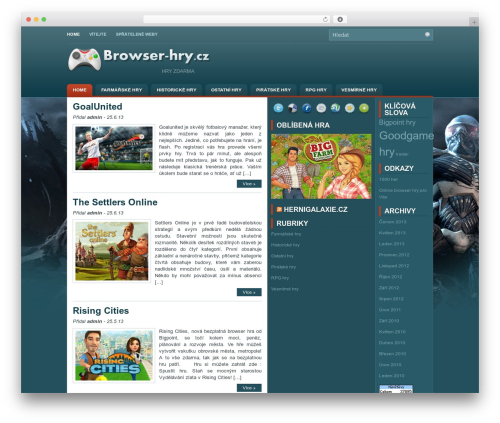Open the Delicious social bookmark icon
Image resolution: width=500 pixels, height=423 pixels.
(293, 108)
